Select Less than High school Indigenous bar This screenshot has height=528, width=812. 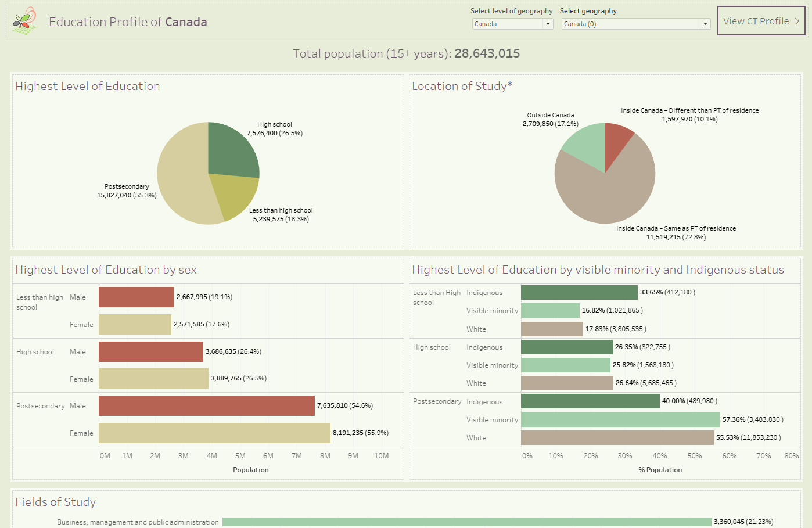coord(579,293)
